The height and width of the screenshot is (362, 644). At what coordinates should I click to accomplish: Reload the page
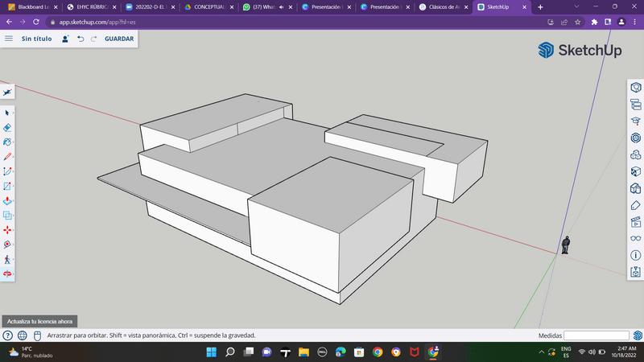pos(36,23)
